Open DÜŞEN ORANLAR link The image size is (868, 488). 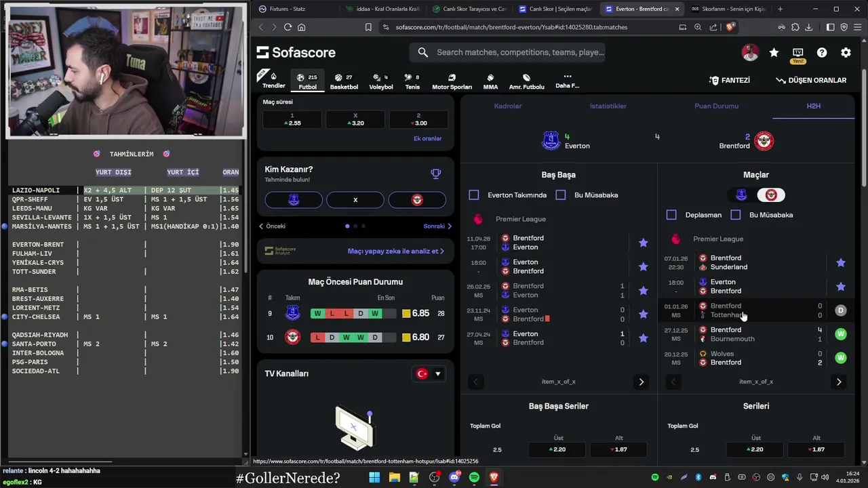click(811, 80)
